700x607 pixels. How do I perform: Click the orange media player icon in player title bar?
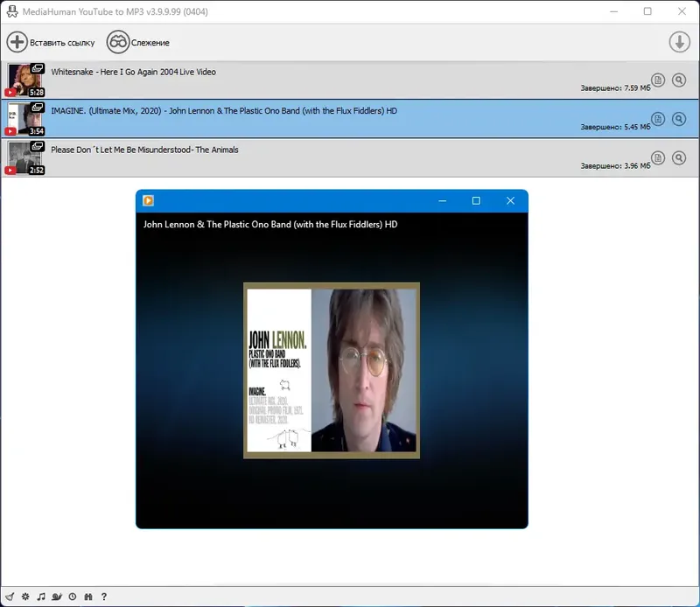148,201
